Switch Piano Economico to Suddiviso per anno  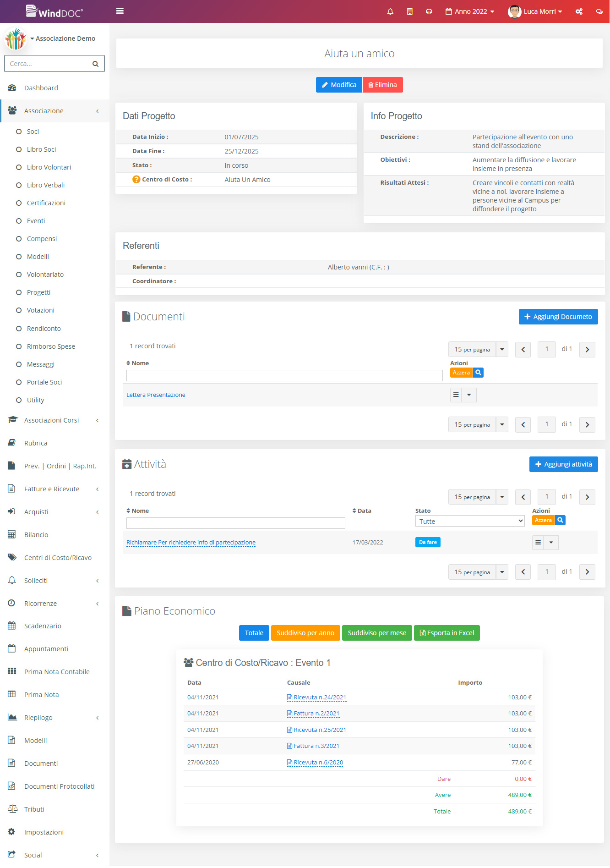305,633
